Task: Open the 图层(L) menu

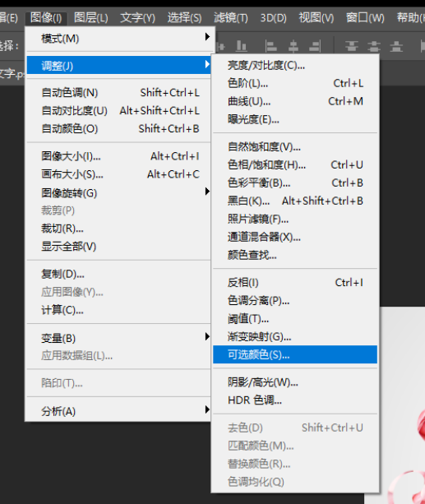Action: point(90,17)
